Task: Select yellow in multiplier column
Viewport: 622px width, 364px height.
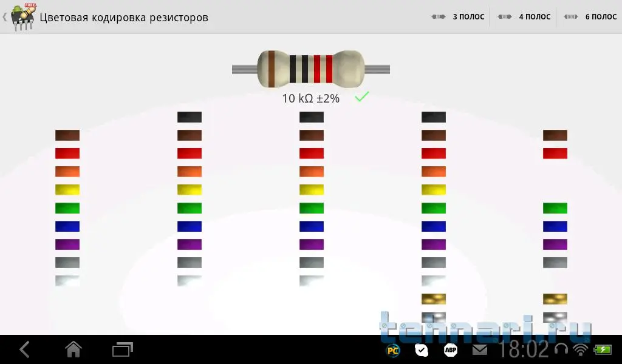Action: click(434, 190)
